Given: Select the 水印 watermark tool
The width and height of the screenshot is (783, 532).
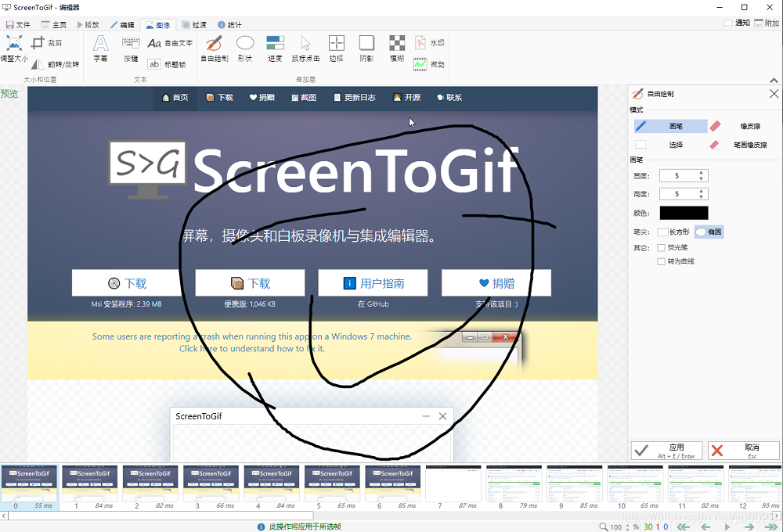Looking at the screenshot, I should pyautogui.click(x=430, y=43).
